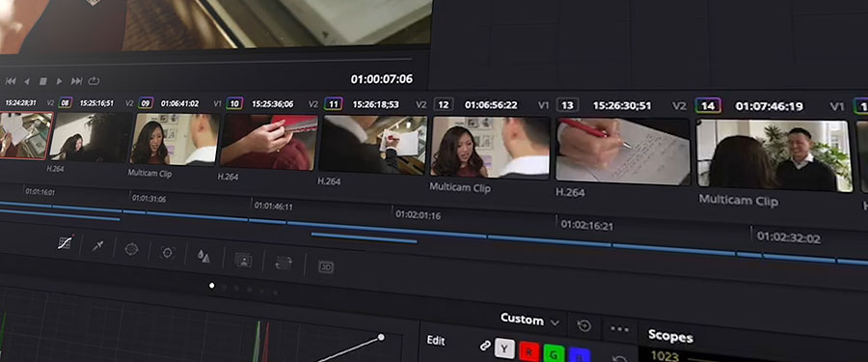Toggle loop playback
868x362 pixels.
pos(94,81)
